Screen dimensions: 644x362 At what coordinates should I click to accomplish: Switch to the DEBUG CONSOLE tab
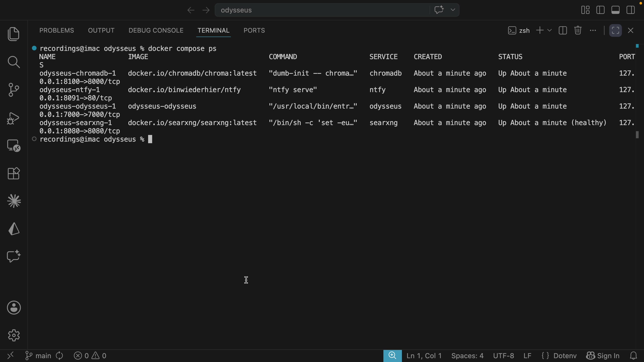pos(156,31)
